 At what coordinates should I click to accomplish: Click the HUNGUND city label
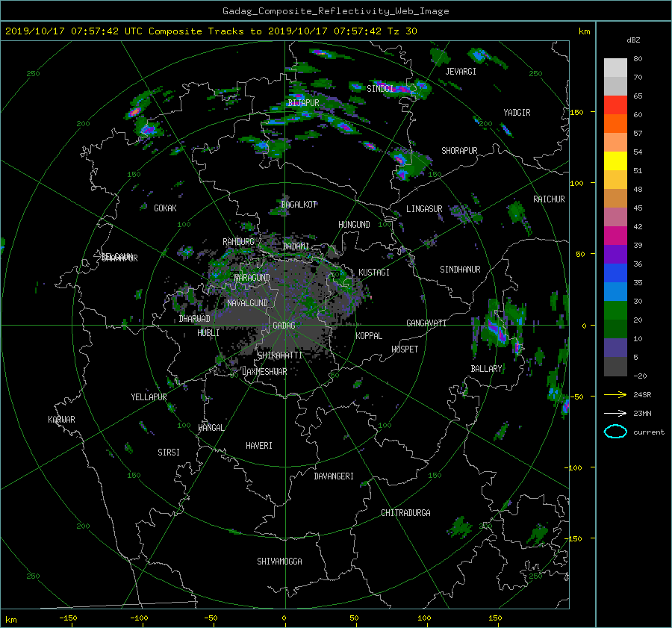click(x=354, y=225)
